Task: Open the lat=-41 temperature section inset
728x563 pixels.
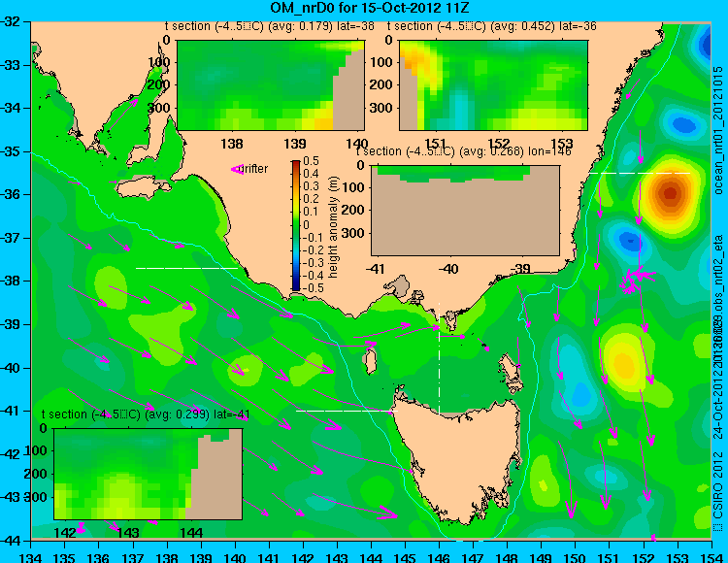Action: pos(149,474)
